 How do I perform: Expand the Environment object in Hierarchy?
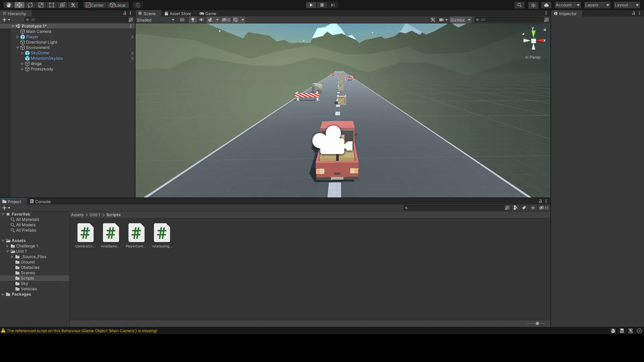point(17,48)
